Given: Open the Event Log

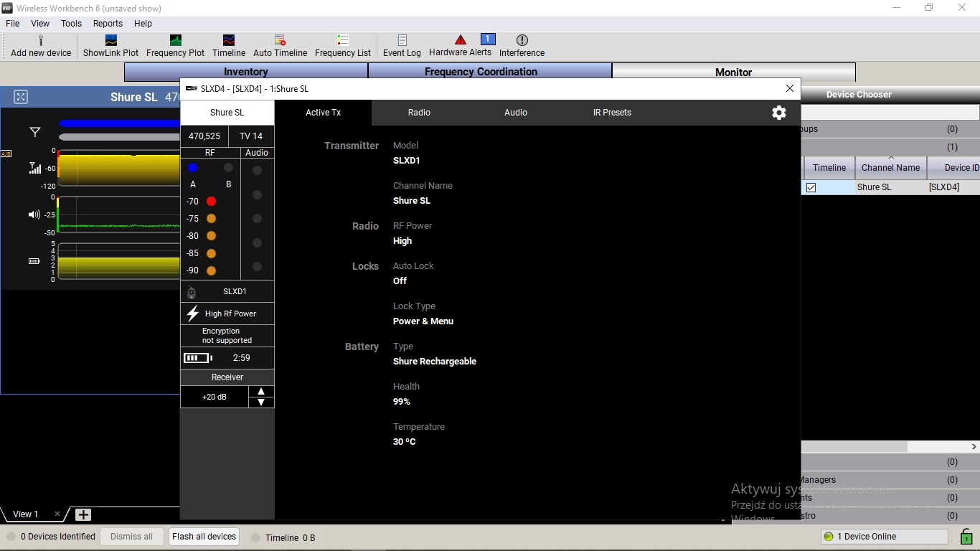Looking at the screenshot, I should [x=402, y=46].
